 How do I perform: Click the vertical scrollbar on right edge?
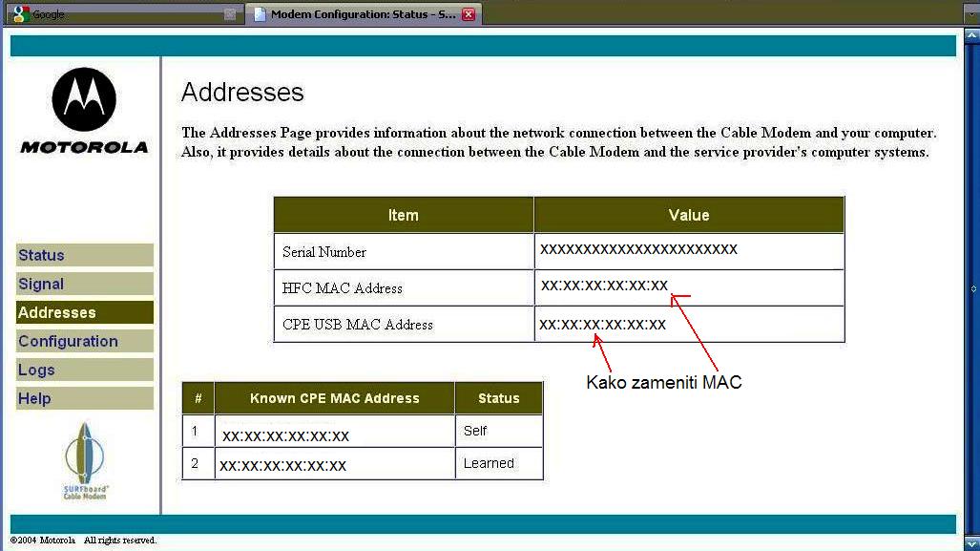972,286
